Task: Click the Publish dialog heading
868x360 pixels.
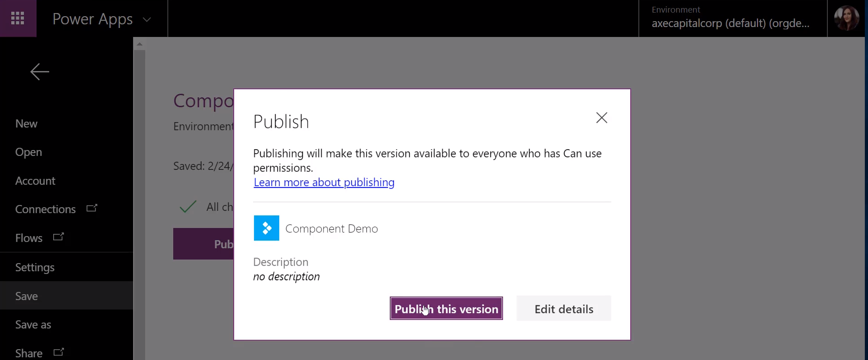Action: [x=281, y=122]
